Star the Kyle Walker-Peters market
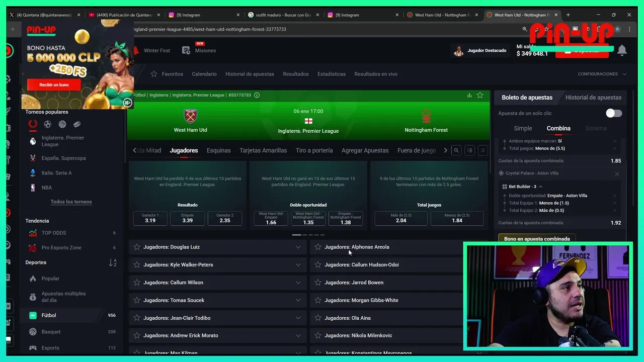 pos(137,264)
